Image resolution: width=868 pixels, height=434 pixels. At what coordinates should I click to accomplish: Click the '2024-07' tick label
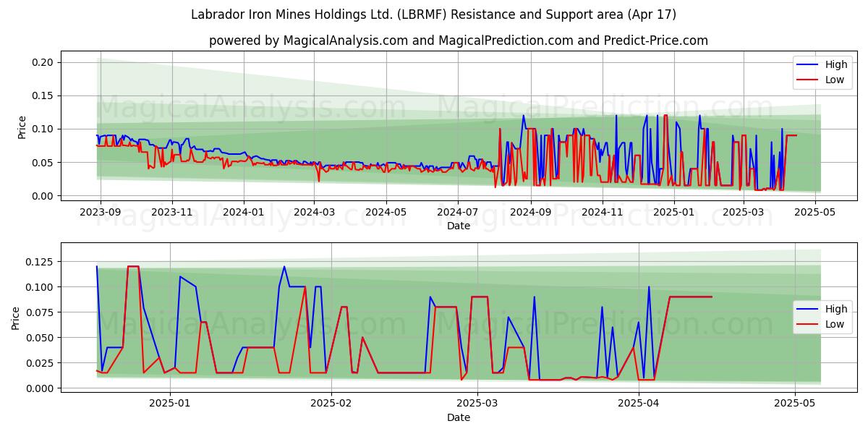457,212
